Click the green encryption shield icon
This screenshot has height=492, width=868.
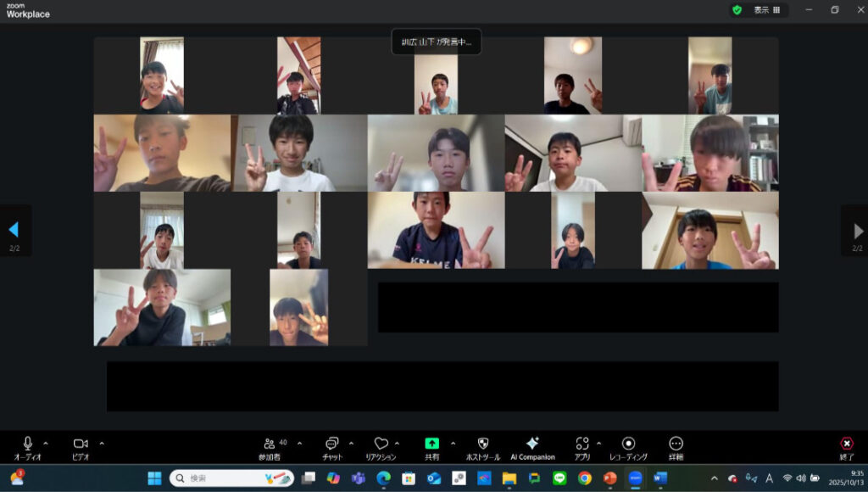pyautogui.click(x=737, y=10)
